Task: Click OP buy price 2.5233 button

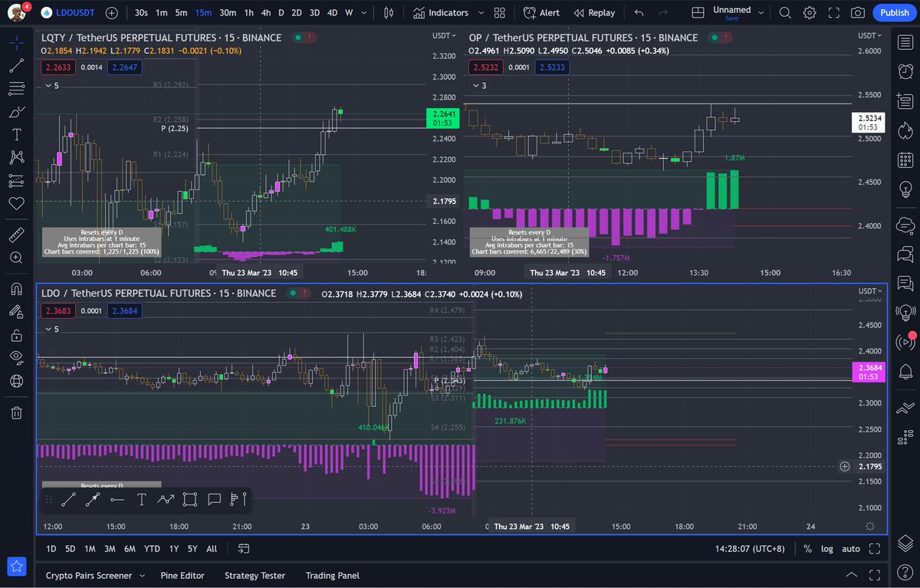Action: pyautogui.click(x=554, y=67)
